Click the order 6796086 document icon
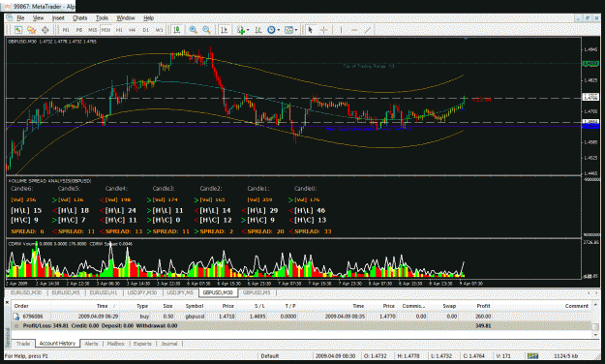The image size is (605, 364). (x=16, y=317)
